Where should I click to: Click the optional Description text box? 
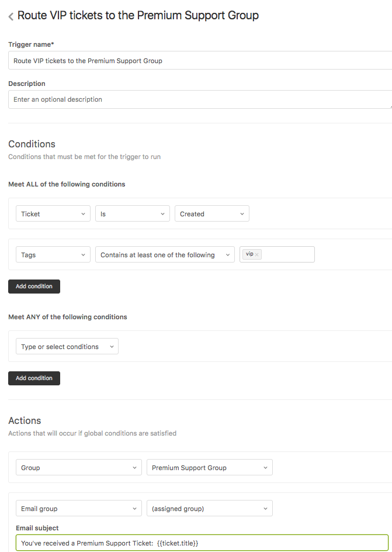coord(199,99)
